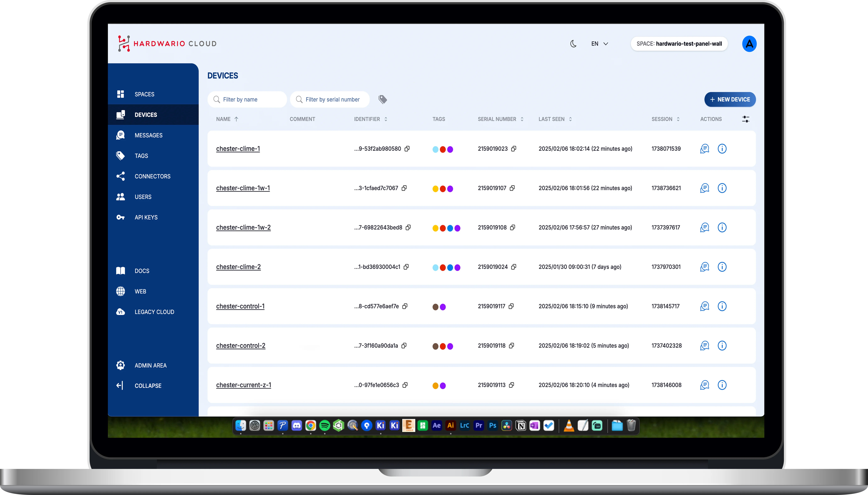Open the SPACE selector hardwario-test-panel-wall
This screenshot has width=868, height=495.
pos(679,44)
